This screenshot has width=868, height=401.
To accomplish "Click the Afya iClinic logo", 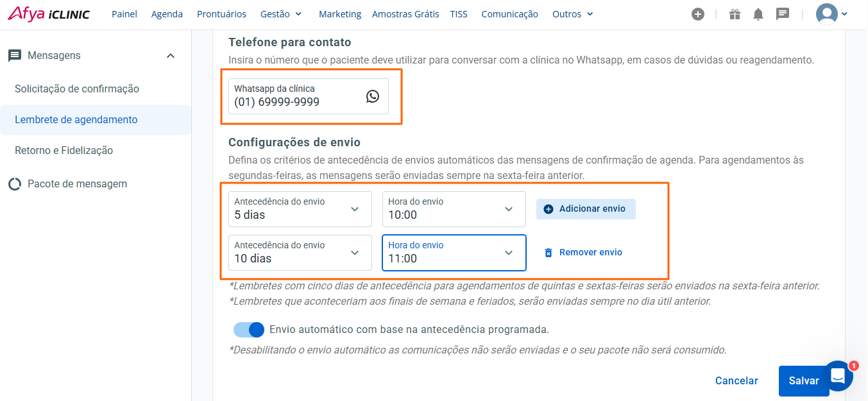I will click(x=49, y=14).
